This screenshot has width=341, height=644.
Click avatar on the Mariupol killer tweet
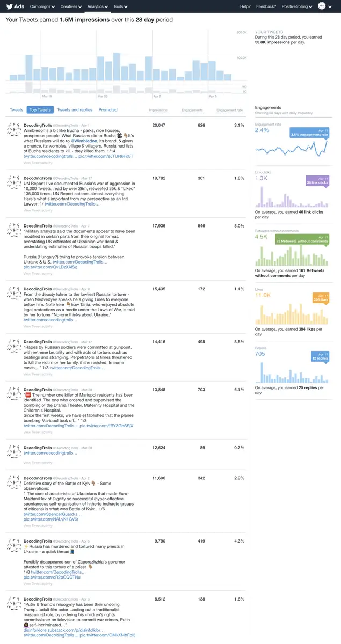click(x=13, y=394)
